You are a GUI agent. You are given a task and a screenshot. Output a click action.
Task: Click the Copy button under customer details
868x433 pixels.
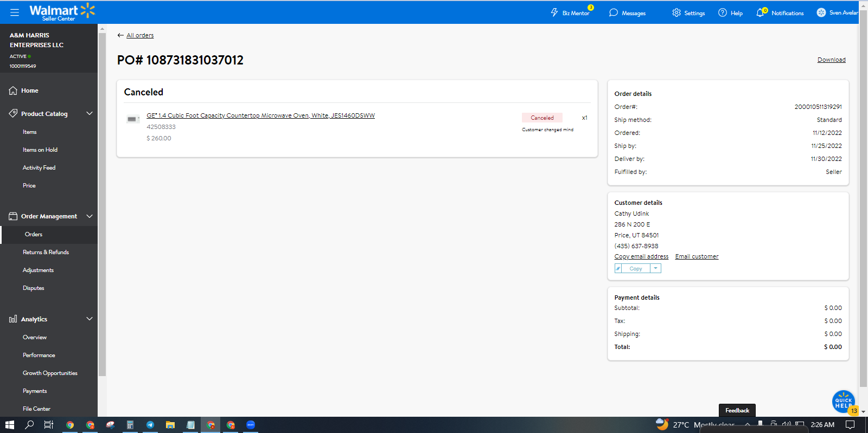coord(636,268)
